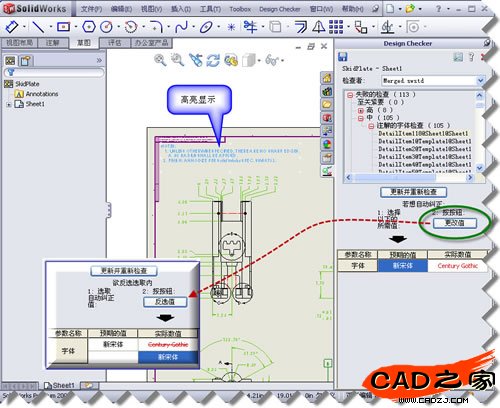Select the Polygon sketch tool
This screenshot has height=408, width=500.
[89, 27]
